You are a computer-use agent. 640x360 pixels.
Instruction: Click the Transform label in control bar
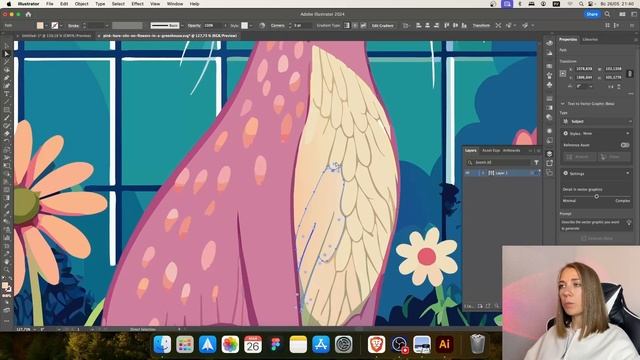pos(481,25)
